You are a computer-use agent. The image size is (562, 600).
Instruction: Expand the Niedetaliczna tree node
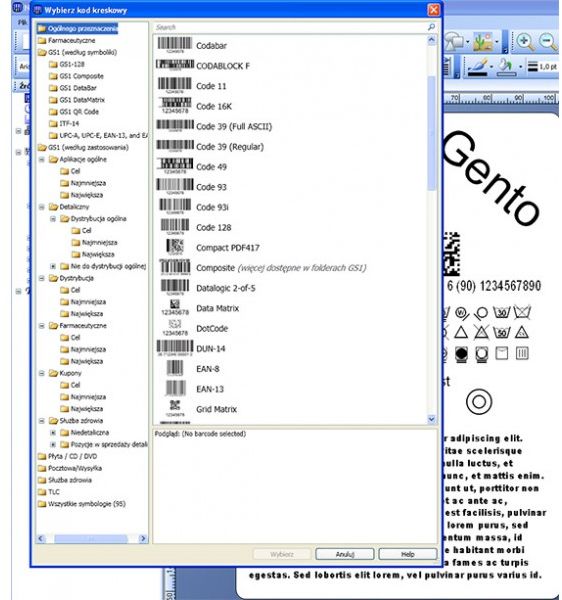pyautogui.click(x=53, y=433)
